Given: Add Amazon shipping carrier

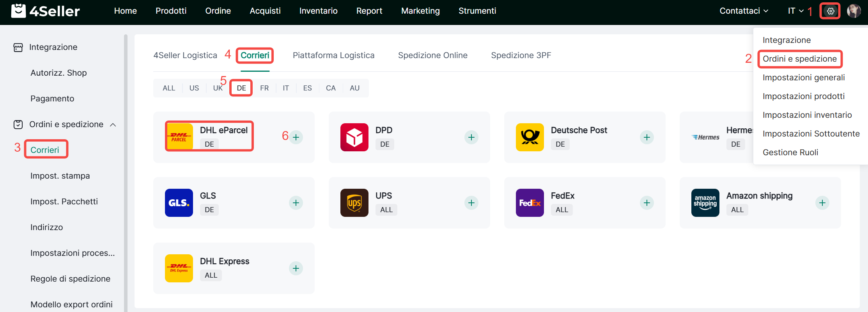Looking at the screenshot, I should click(822, 203).
